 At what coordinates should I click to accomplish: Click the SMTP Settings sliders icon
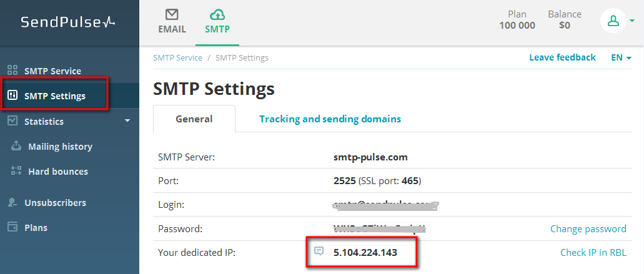(12, 96)
